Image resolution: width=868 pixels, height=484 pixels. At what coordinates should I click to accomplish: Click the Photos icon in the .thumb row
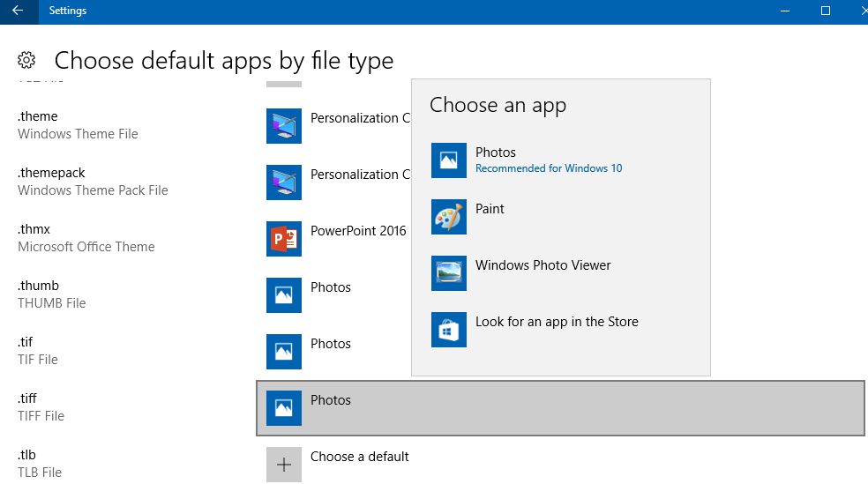[x=284, y=295]
